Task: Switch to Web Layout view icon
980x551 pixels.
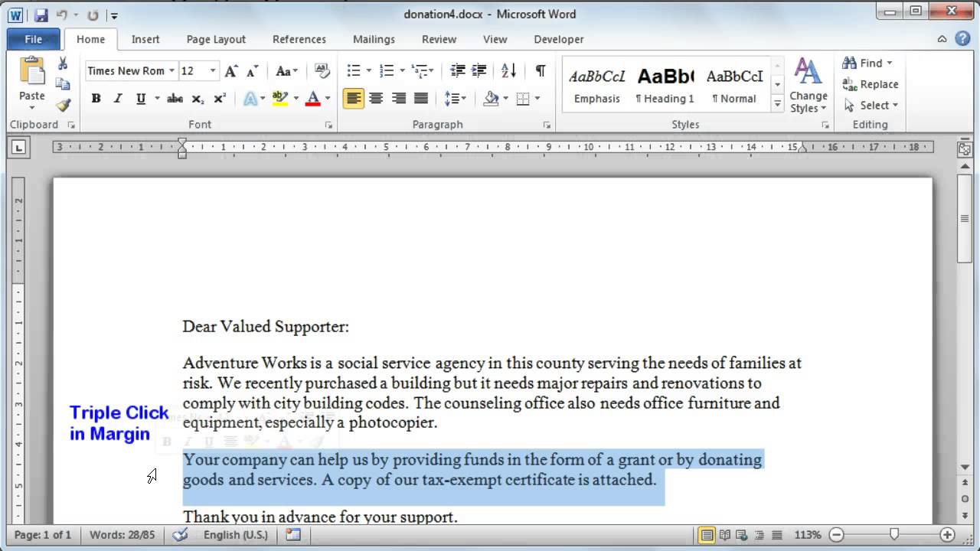Action: coord(742,535)
